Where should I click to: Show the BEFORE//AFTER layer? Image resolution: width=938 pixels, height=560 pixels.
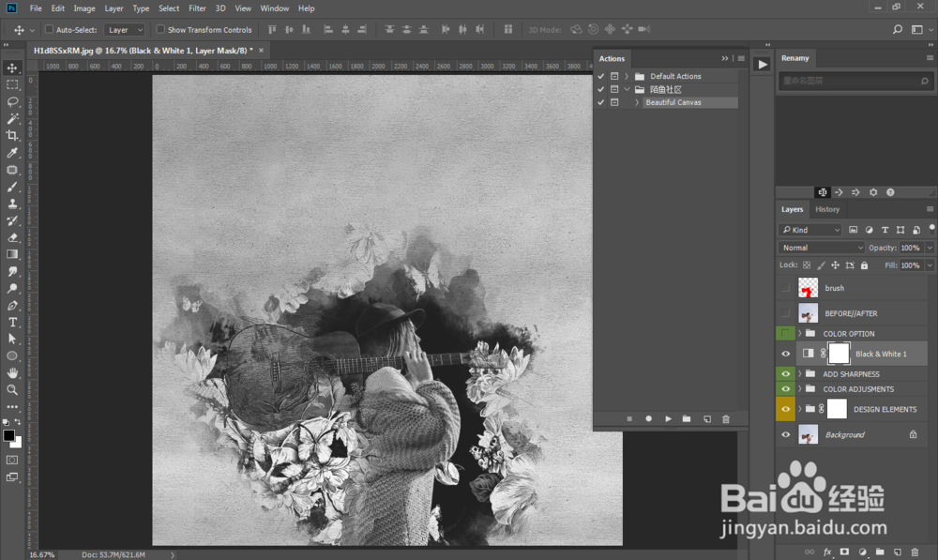click(785, 313)
